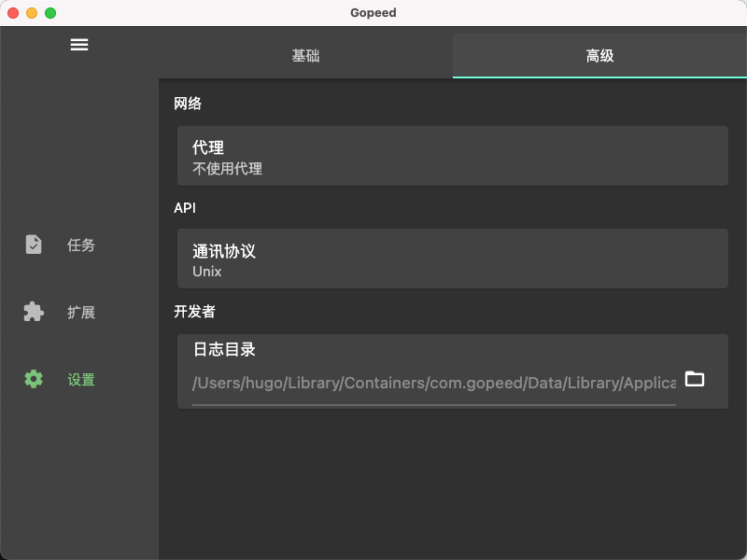This screenshot has width=747, height=560.
Task: Open 扩展 via sidebar label
Action: tap(81, 313)
